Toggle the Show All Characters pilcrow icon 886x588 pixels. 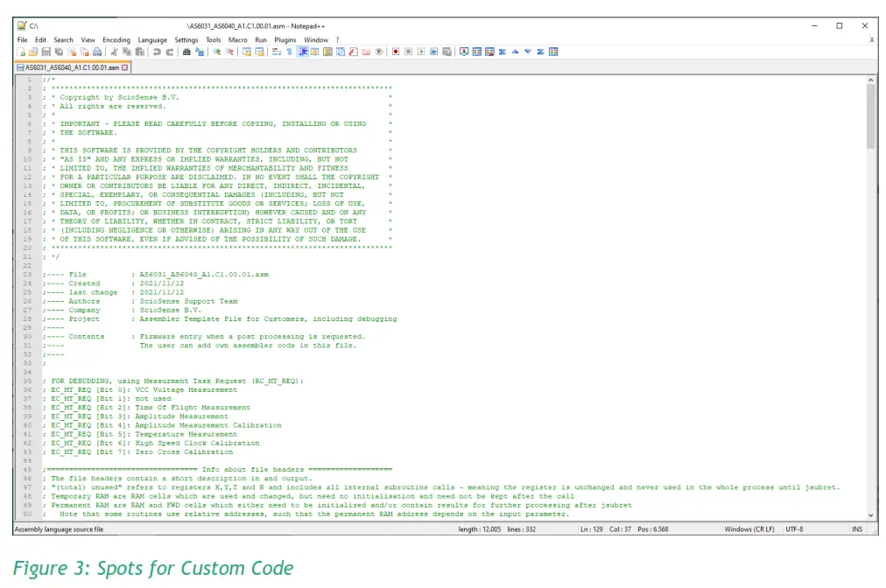(290, 52)
